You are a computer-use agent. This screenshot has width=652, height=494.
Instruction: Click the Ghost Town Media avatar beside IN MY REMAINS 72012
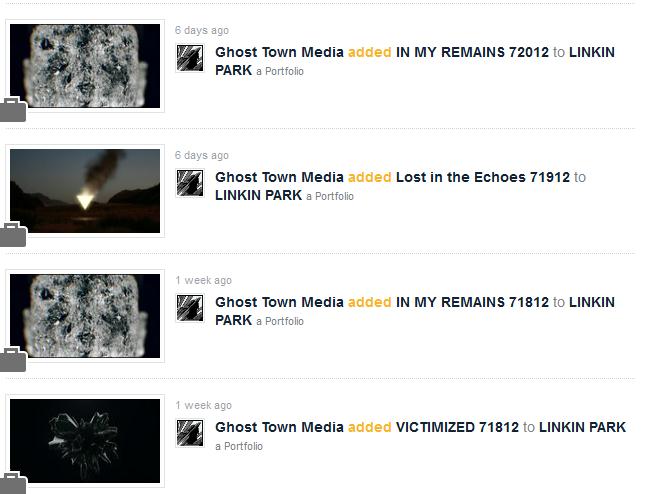pos(190,58)
